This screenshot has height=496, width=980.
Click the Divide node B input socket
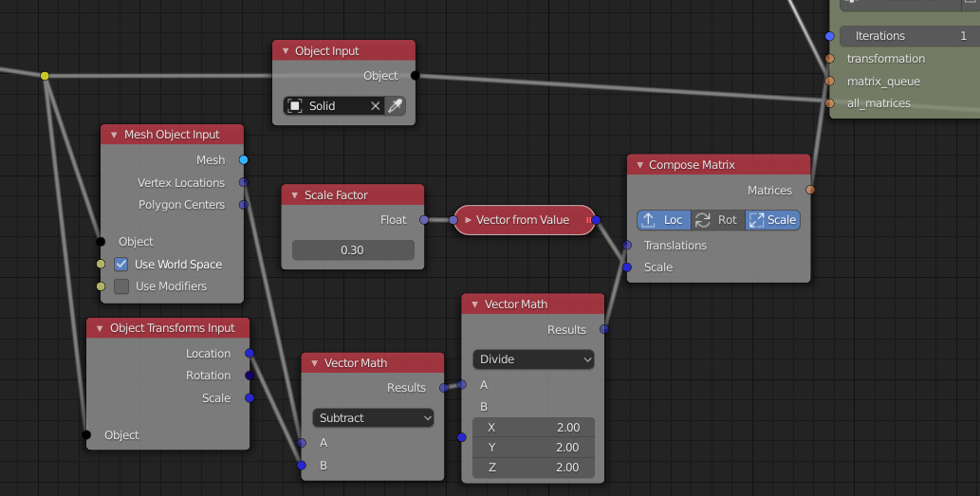tap(462, 437)
